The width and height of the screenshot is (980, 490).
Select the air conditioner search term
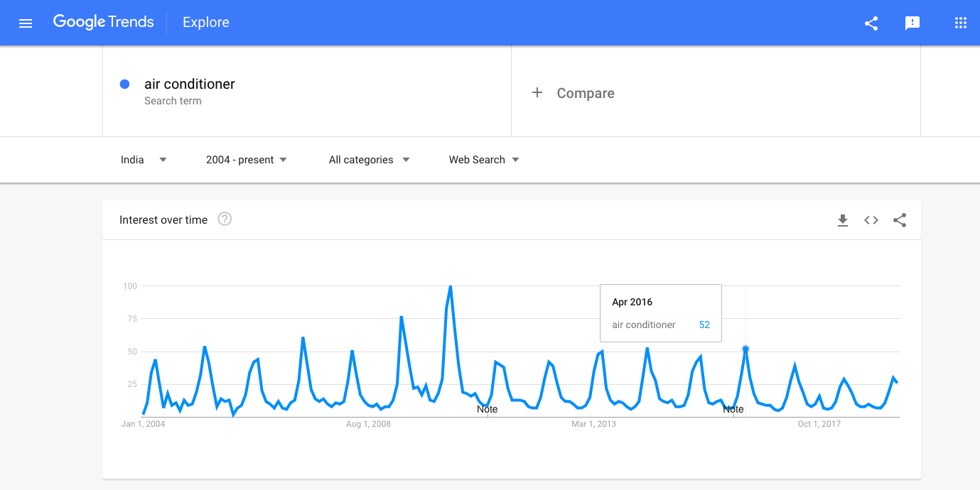[x=189, y=84]
